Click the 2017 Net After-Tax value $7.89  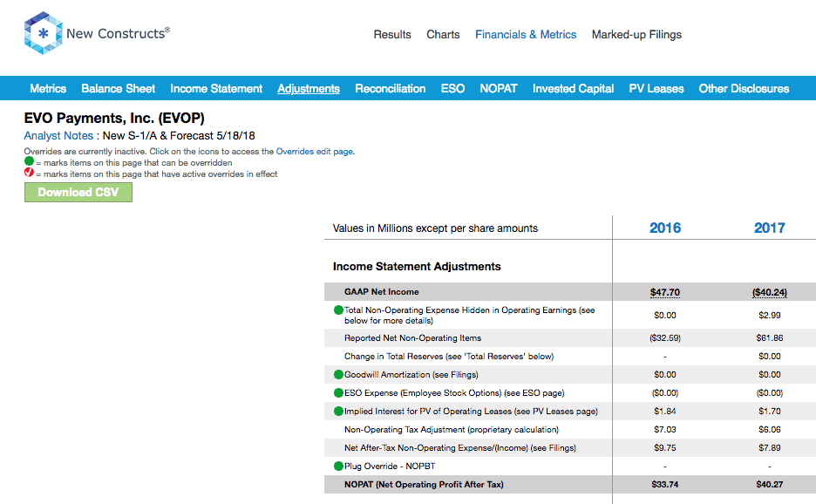click(x=770, y=448)
